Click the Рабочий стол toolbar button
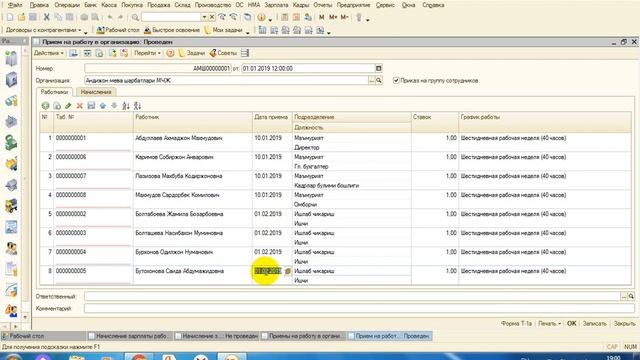Screen dimensions: 640x360 click(x=118, y=30)
